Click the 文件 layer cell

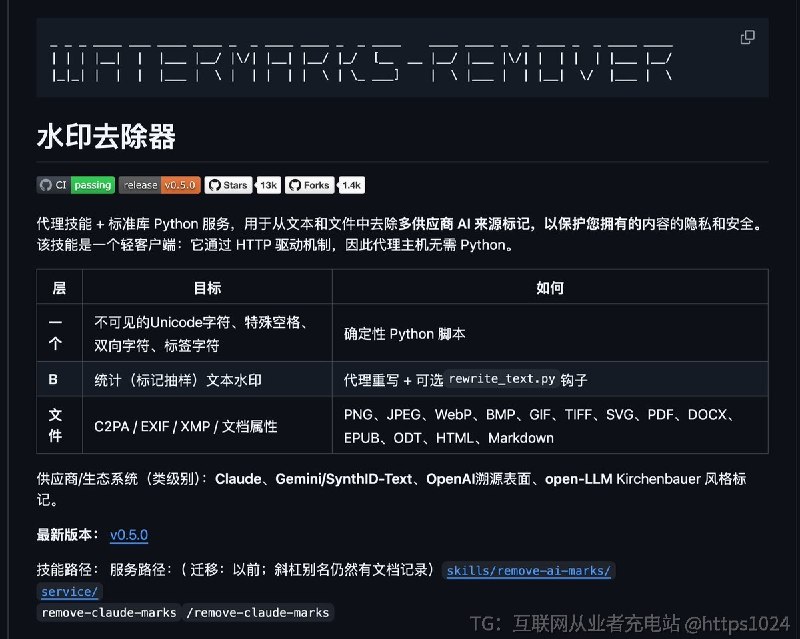59,426
